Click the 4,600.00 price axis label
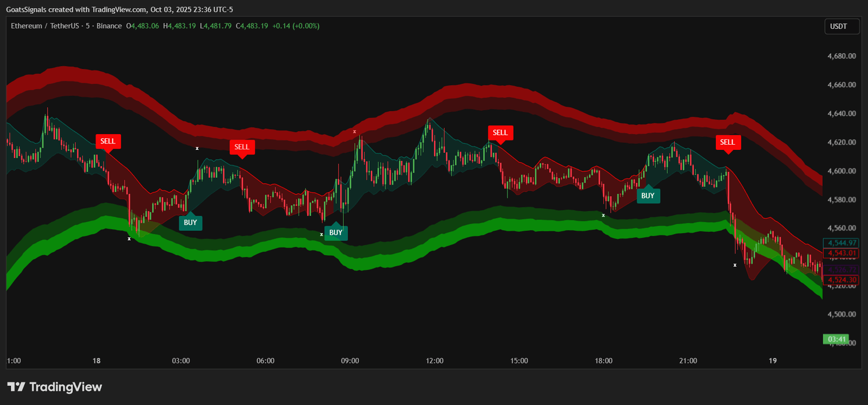This screenshot has width=868, height=405. pos(842,171)
